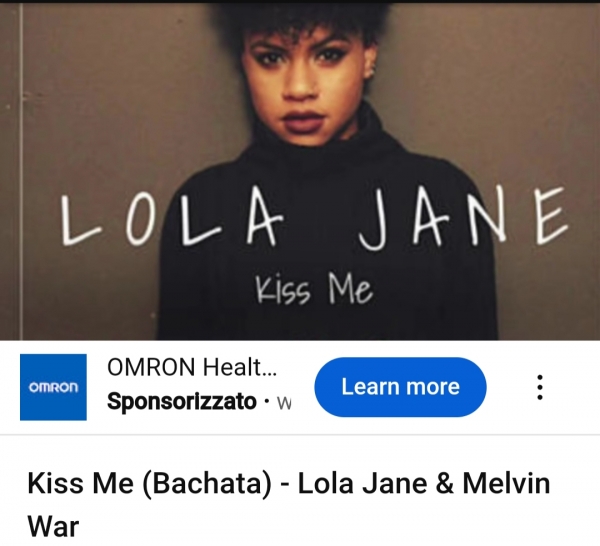Click the letter O in LOLA

[x=138, y=221]
